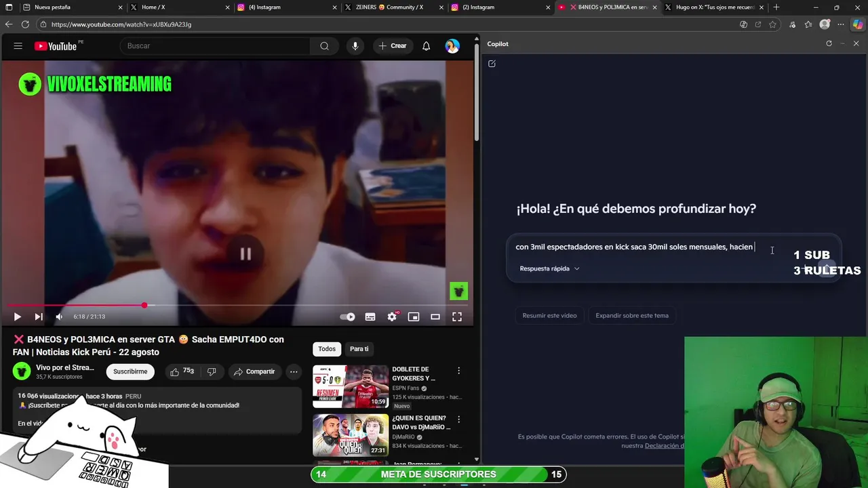Open options menu for the GYOKERES video
This screenshot has width=868, height=488.
458,371
